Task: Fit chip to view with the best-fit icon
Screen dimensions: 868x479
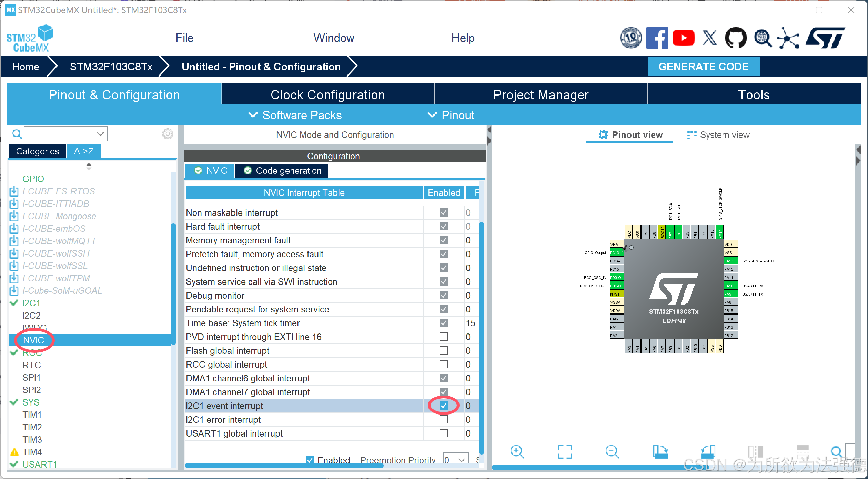Action: (565, 451)
